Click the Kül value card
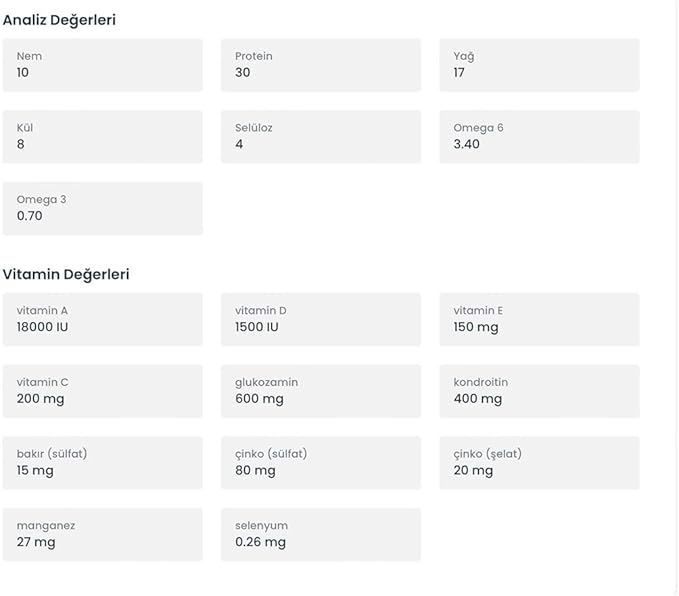Viewport: 679px width, 596px height. pyautogui.click(x=102, y=137)
